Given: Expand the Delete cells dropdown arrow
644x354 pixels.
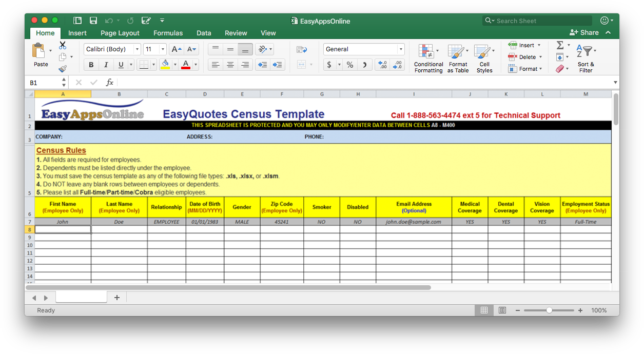Looking at the screenshot, I should click(540, 57).
